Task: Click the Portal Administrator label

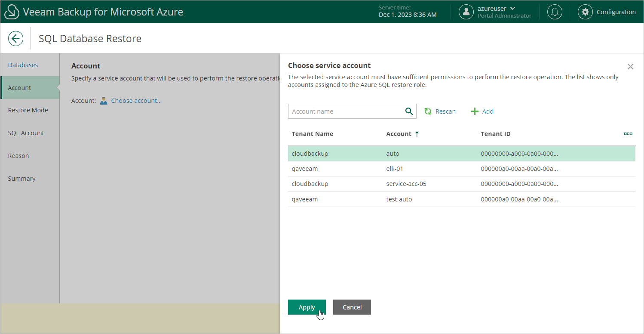Action: 504,16
